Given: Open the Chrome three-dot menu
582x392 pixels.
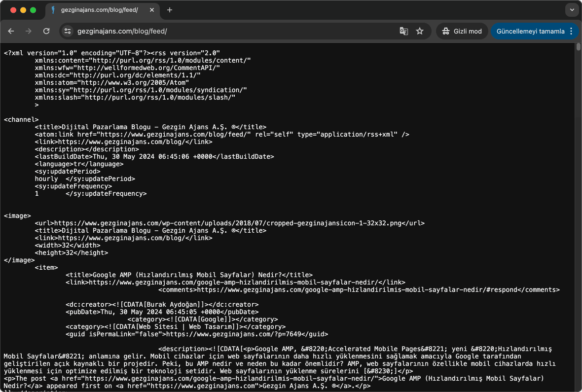Looking at the screenshot, I should point(571,31).
